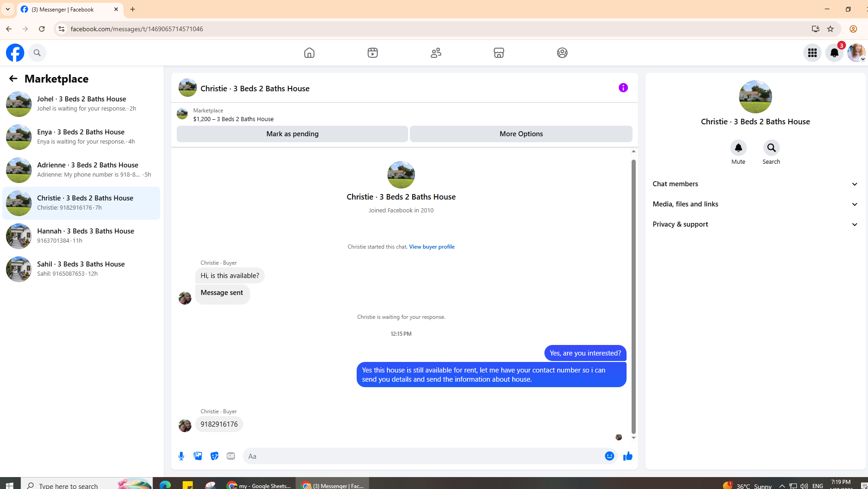Click the 'Hi, is this available?' message bubble
The width and height of the screenshot is (868, 489).
pyautogui.click(x=230, y=276)
